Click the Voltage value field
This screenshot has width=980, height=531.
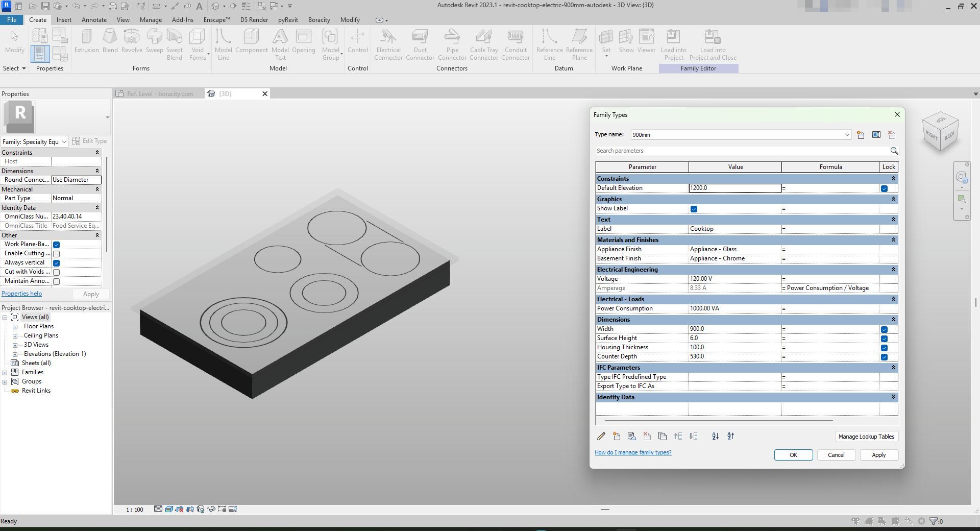[x=734, y=279]
